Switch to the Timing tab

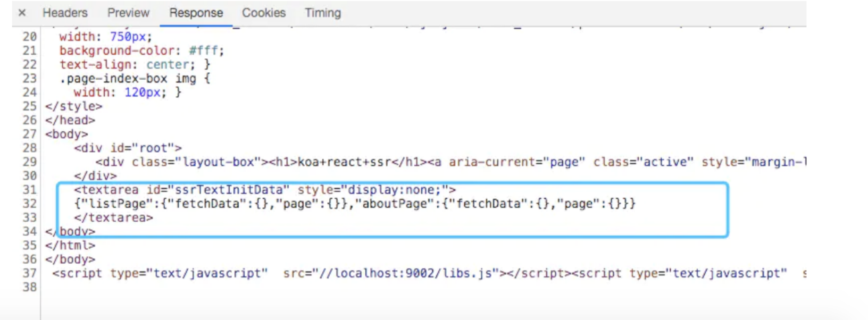pos(322,13)
